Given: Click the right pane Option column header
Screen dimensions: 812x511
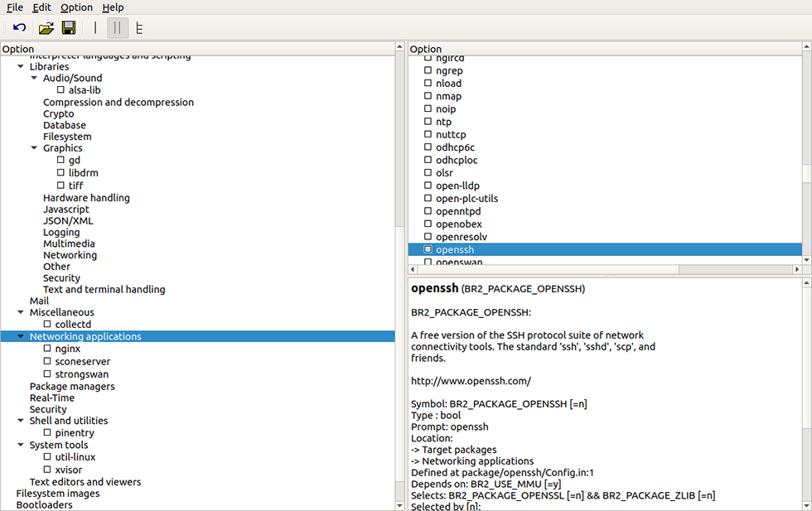Looking at the screenshot, I should [605, 49].
